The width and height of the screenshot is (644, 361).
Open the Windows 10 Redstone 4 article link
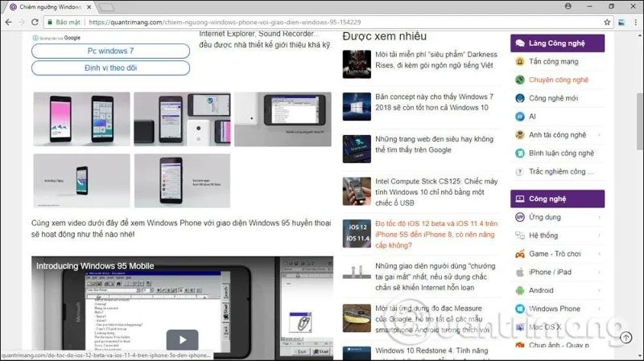[431, 351]
